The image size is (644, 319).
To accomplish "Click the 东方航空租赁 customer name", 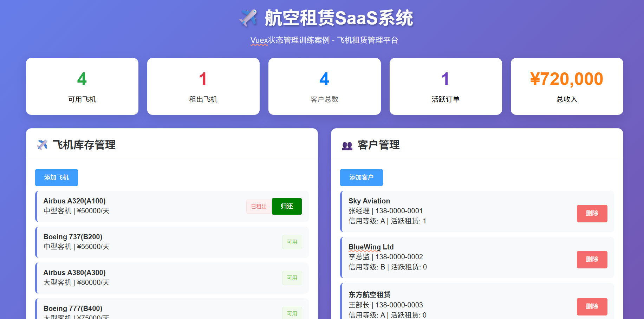I will (370, 294).
